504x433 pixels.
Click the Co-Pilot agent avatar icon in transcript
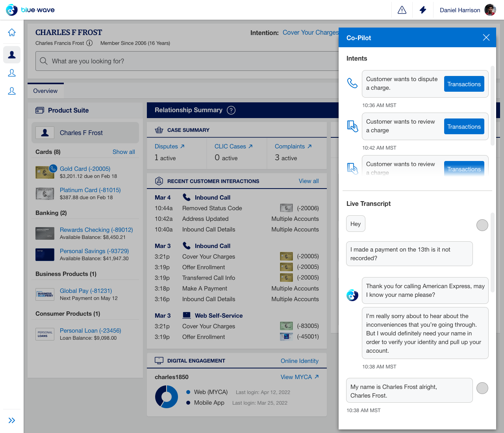352,295
